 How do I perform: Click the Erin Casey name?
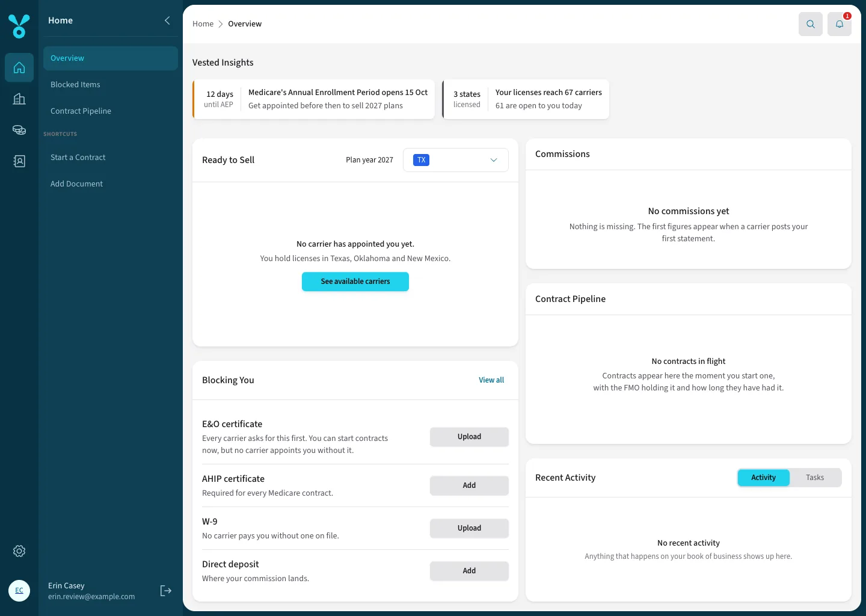[x=66, y=586]
